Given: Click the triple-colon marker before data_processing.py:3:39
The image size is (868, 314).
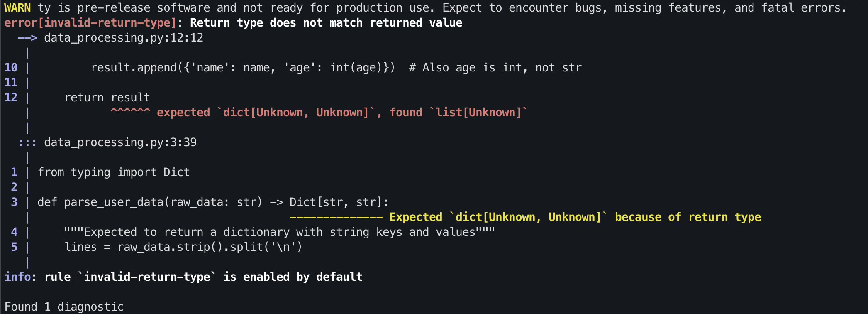Looking at the screenshot, I should [x=27, y=143].
